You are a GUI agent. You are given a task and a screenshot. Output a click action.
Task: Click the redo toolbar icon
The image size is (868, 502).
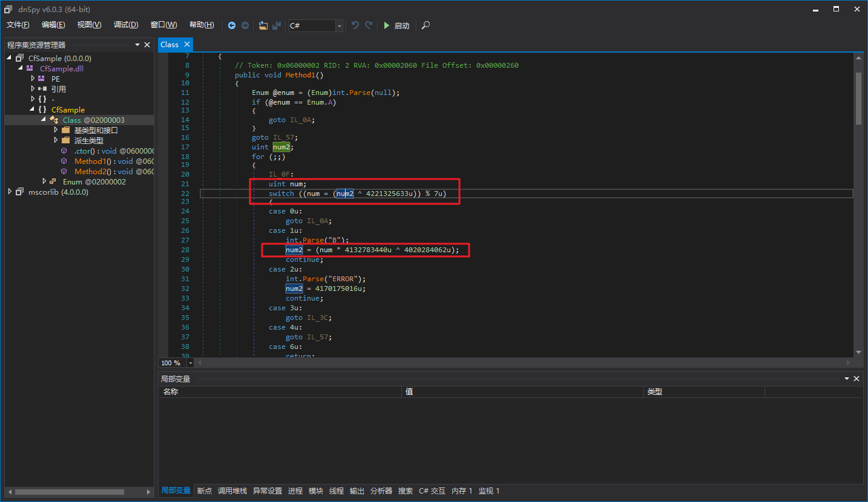click(368, 25)
